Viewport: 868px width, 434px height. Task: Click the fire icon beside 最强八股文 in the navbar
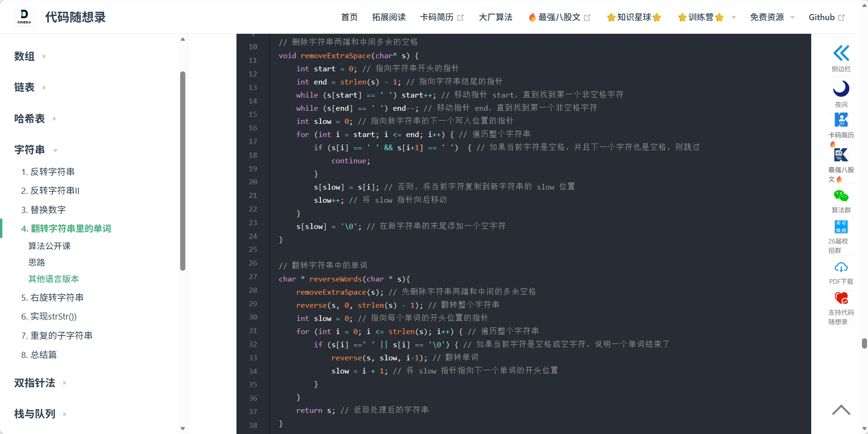pos(532,17)
